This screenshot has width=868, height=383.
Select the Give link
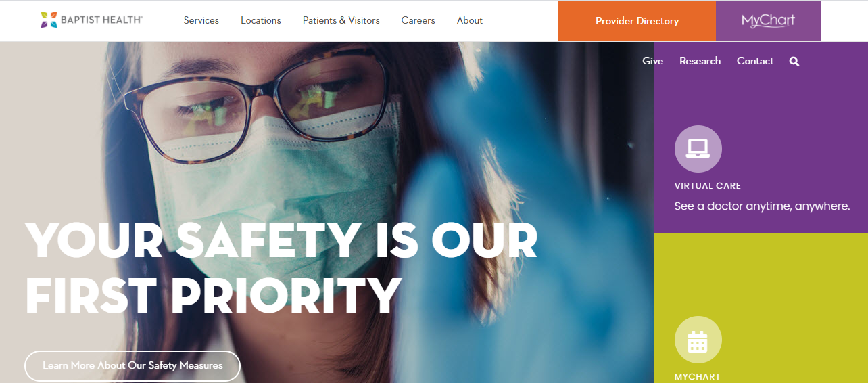(653, 61)
